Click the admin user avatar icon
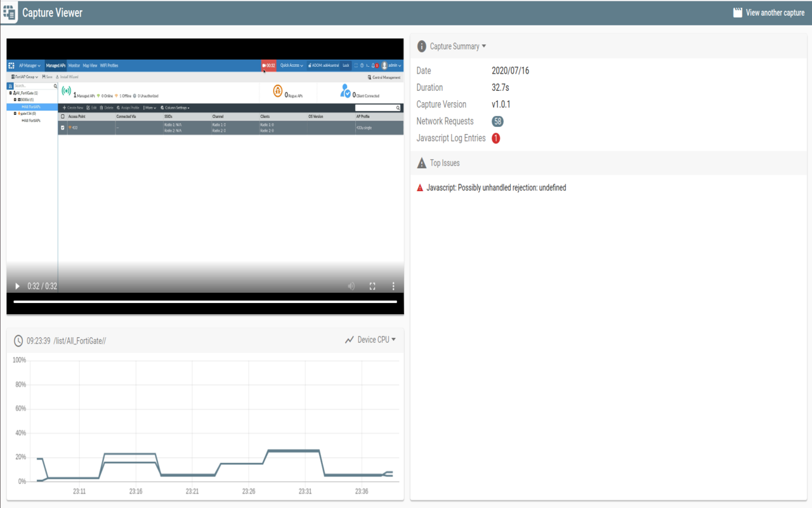Screen dimensions: 812x508 [x=384, y=65]
